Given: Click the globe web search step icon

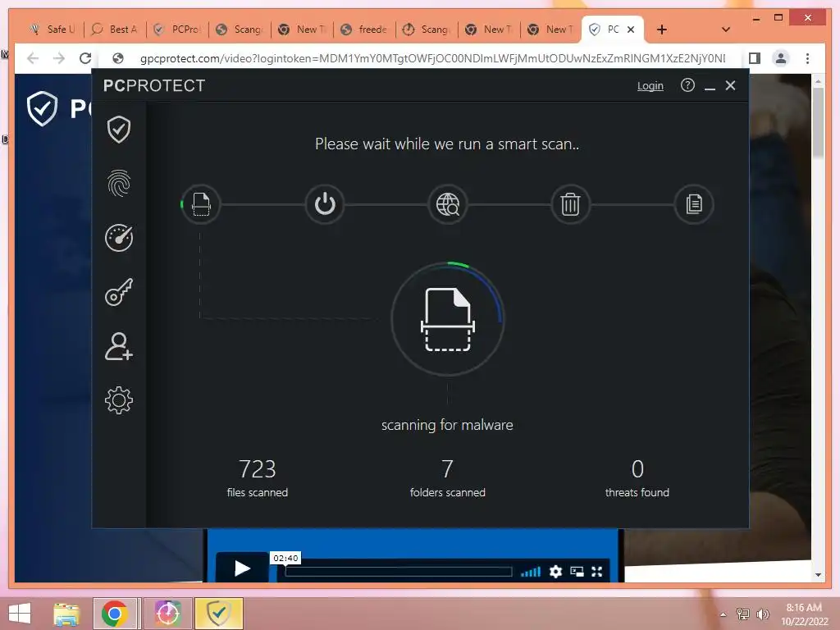Looking at the screenshot, I should tap(447, 204).
